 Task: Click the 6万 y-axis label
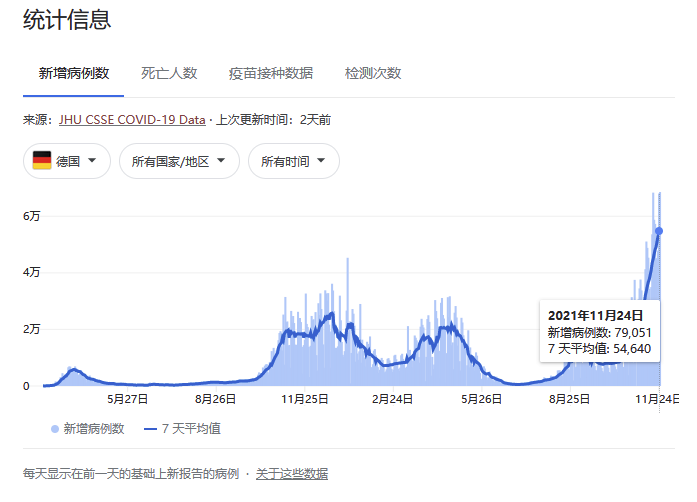point(32,216)
